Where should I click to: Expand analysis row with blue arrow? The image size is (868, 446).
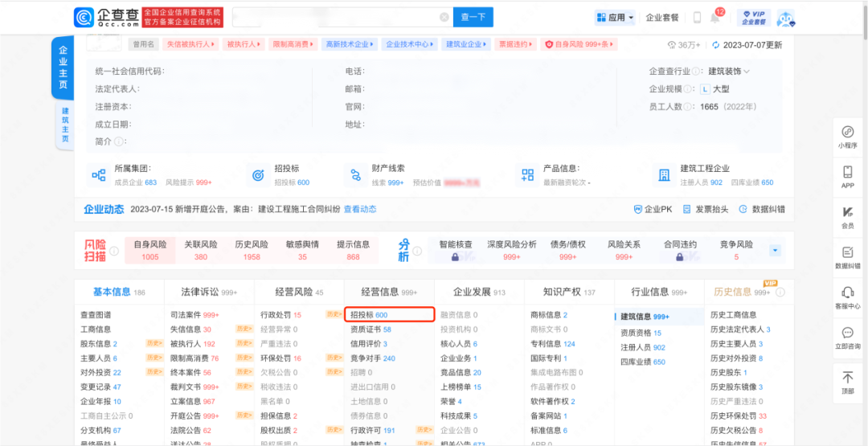pyautogui.click(x=775, y=251)
